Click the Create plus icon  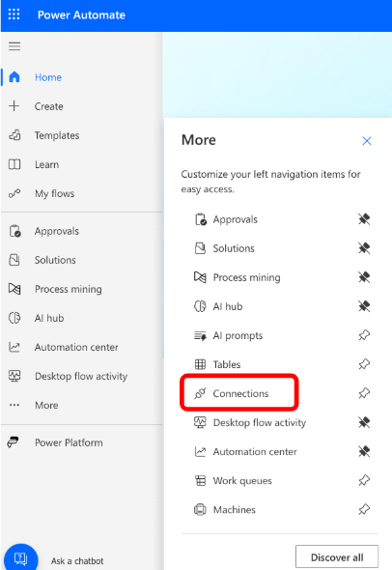coord(14,106)
